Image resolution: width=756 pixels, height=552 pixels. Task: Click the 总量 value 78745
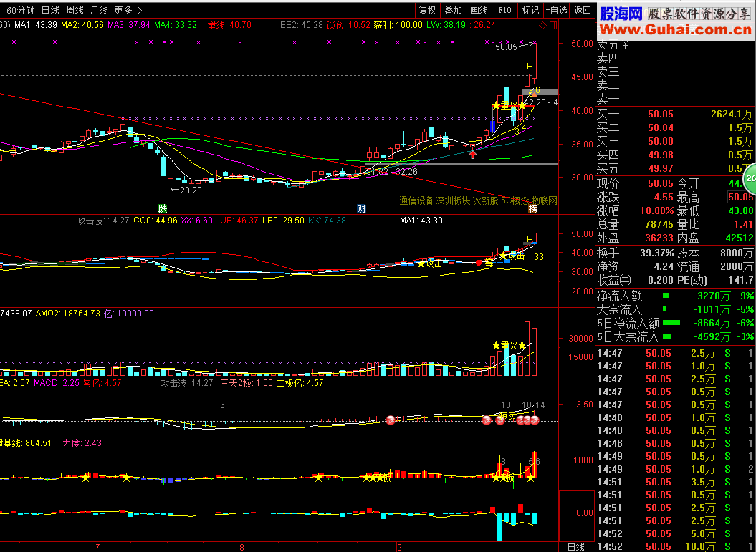659,224
